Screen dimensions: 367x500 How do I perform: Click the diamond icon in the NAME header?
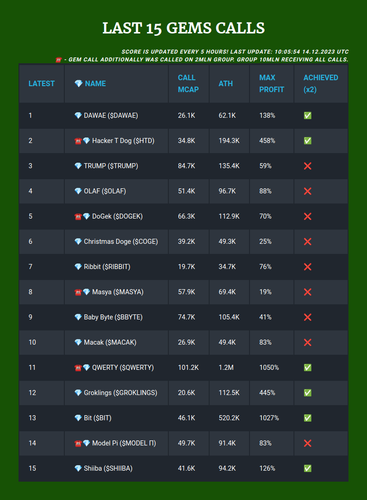click(x=78, y=84)
